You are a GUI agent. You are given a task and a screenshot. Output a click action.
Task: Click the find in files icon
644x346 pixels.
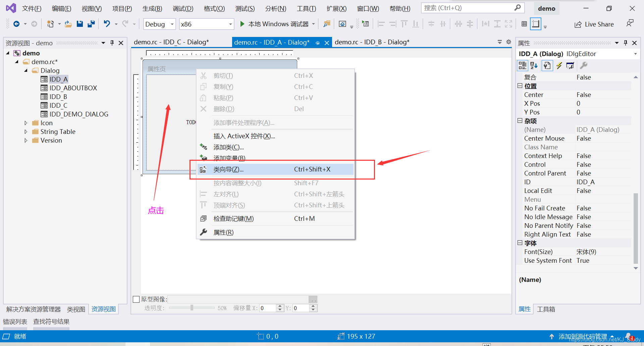(x=327, y=24)
